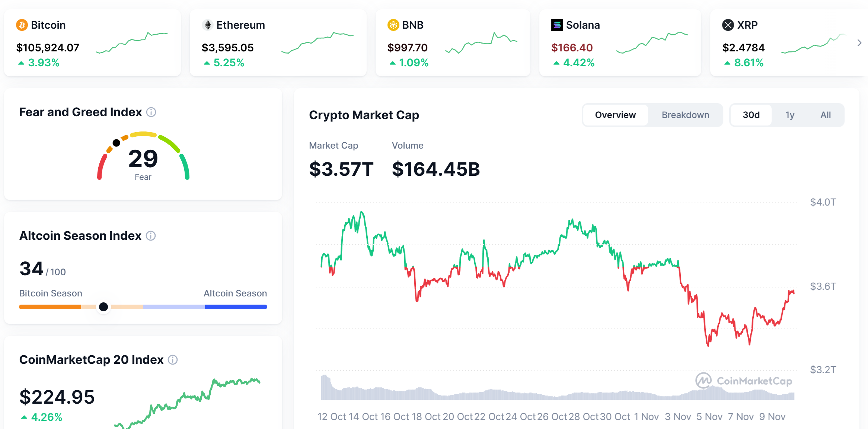Click the BNB coin logo icon
Viewport: 868px width, 429px height.
(x=393, y=25)
